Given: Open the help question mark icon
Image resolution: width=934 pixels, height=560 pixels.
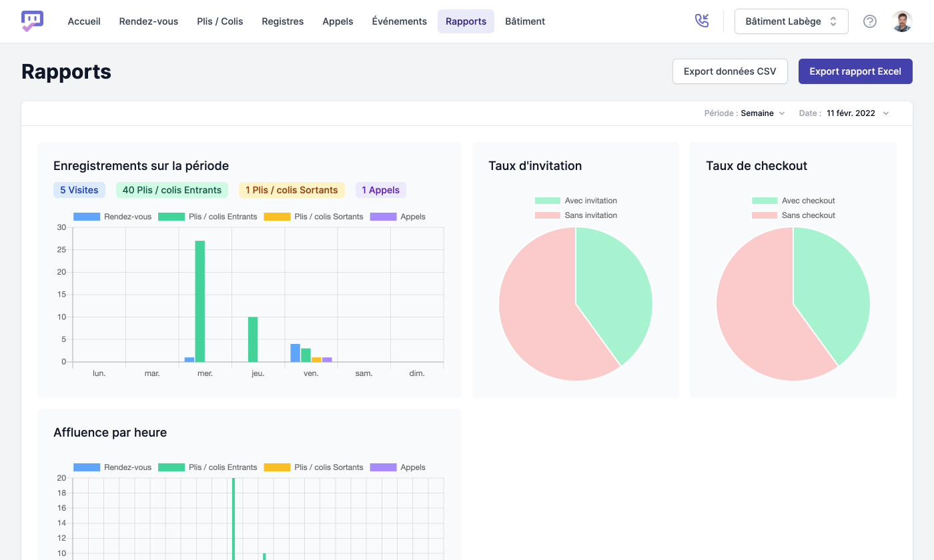Looking at the screenshot, I should (x=869, y=21).
